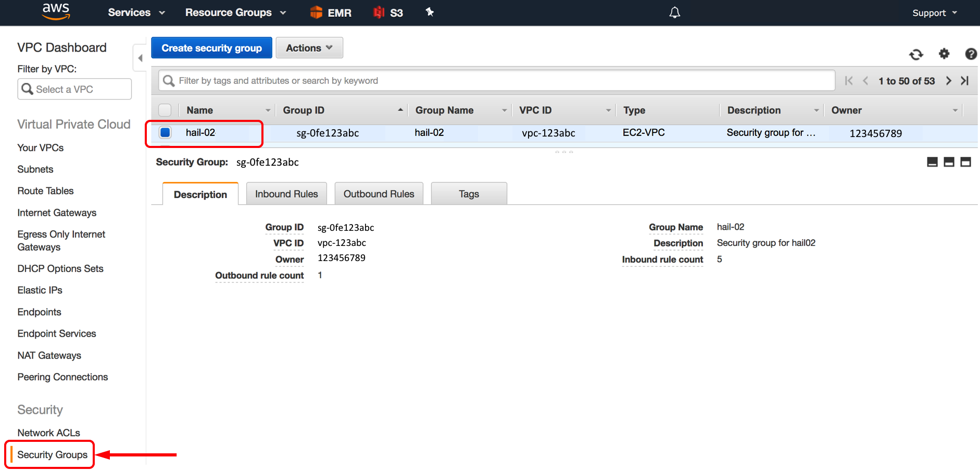Open Endpoints in sidebar

pos(40,312)
